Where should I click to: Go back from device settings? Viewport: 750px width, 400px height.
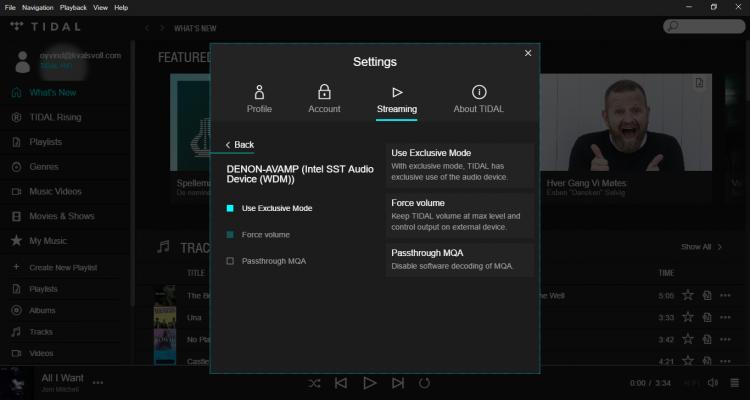click(x=240, y=144)
